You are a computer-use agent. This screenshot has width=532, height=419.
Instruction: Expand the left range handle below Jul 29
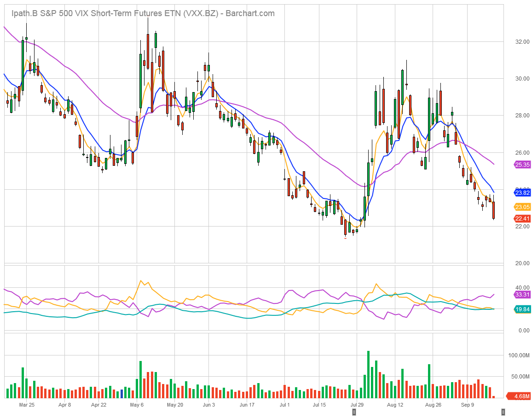(354, 413)
